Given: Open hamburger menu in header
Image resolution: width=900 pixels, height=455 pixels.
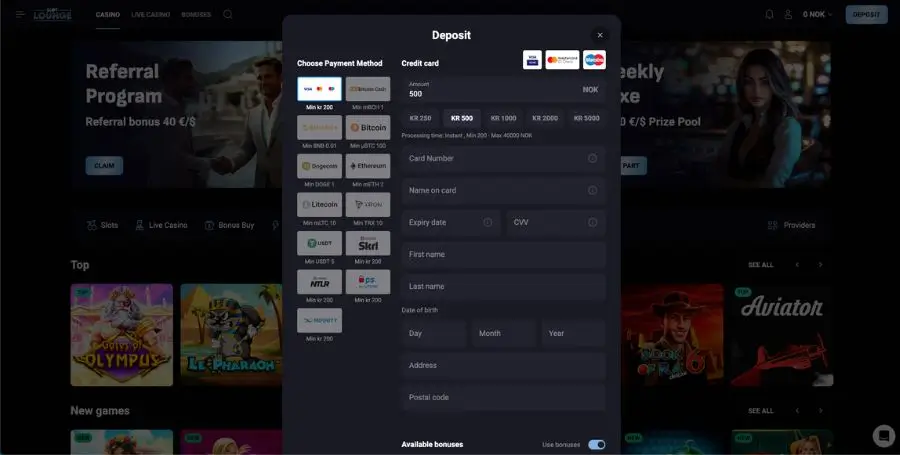Looking at the screenshot, I should 21,14.
